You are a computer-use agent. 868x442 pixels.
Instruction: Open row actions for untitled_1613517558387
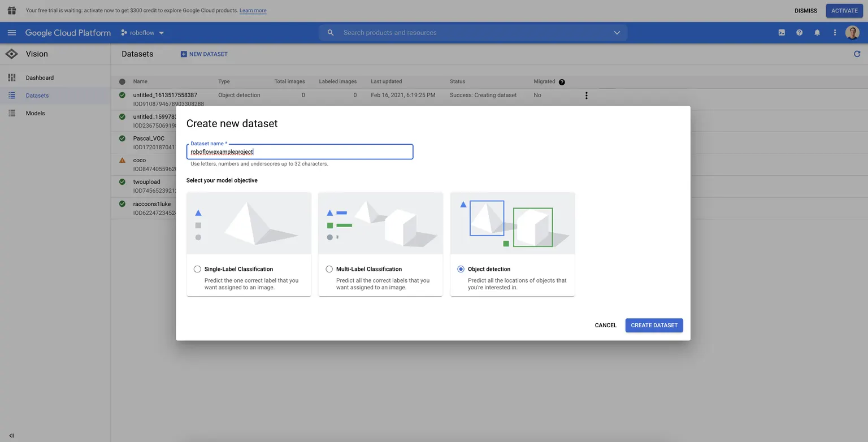point(586,96)
